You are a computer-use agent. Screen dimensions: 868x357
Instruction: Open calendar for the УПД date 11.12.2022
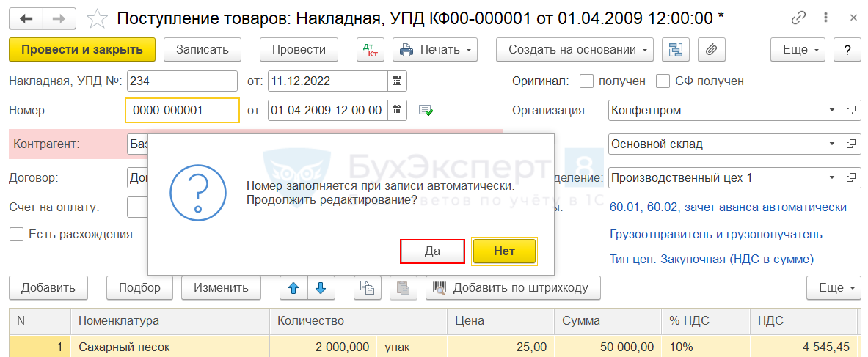pyautogui.click(x=397, y=81)
